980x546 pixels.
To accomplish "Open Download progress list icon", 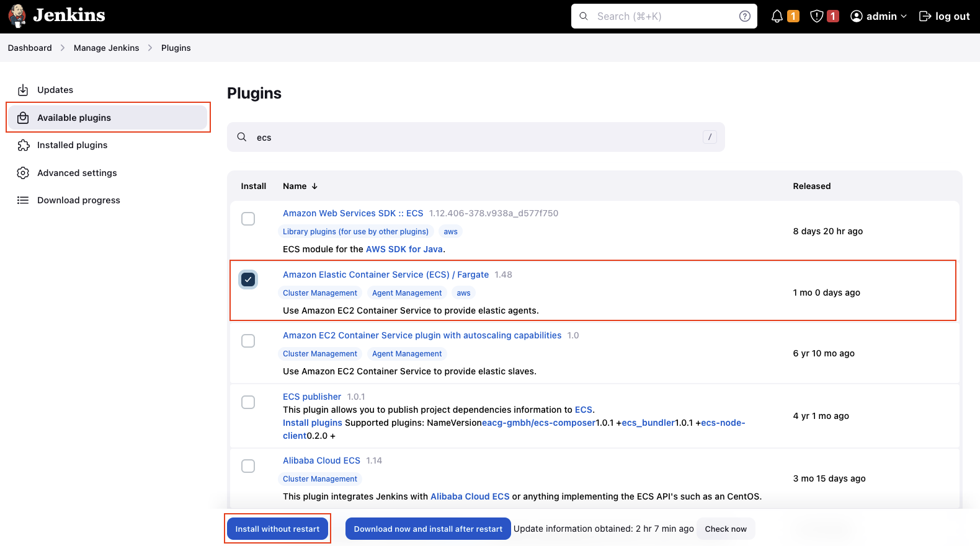I will click(23, 200).
